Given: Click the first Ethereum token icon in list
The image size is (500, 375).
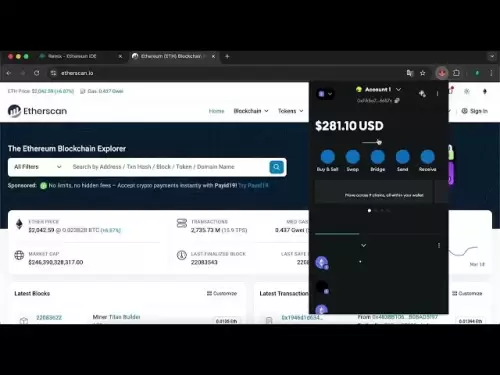Looking at the screenshot, I should (x=322, y=263).
